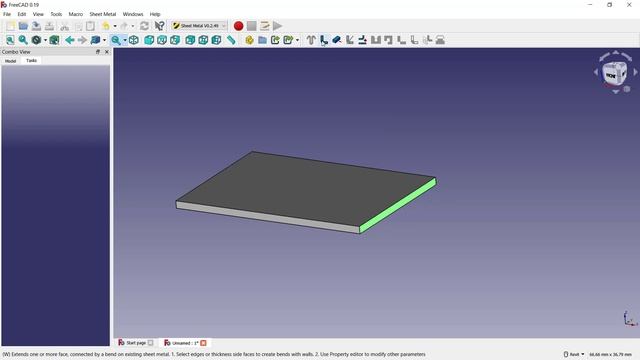
Task: Set the Rear view cube icon
Action: [190, 40]
